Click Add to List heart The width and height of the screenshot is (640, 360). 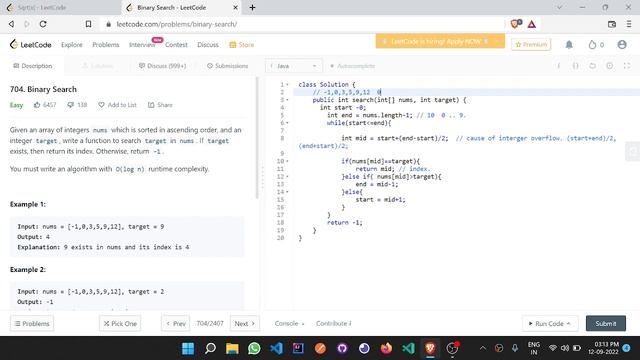pos(117,105)
